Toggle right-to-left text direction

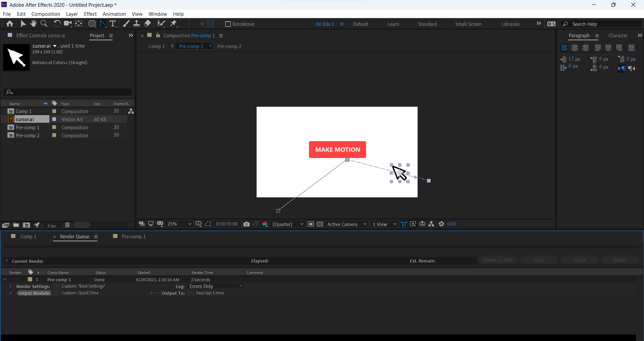632,68
